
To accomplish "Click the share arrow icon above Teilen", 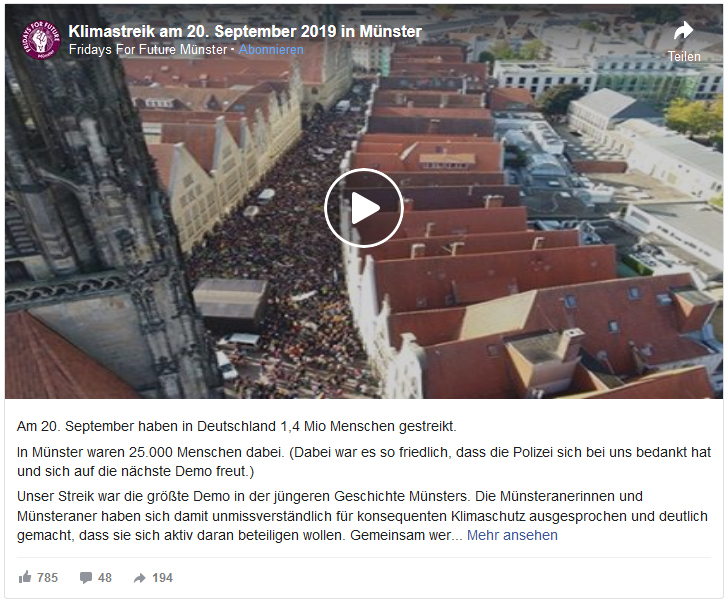I will [683, 32].
